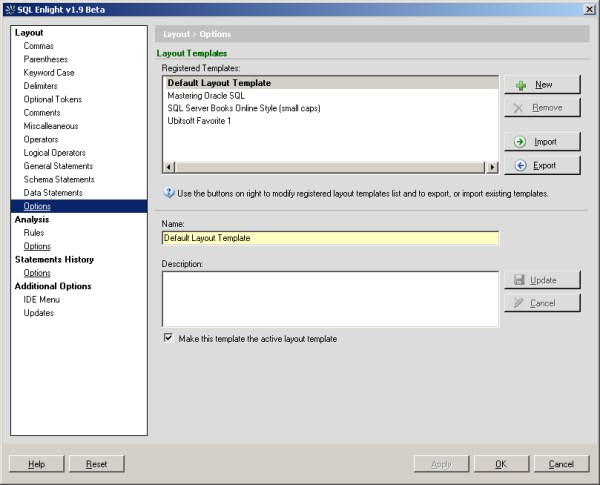Viewport: 600px width, 485px height.
Task: Click the pencil icon on Cancel button
Action: coord(519,303)
